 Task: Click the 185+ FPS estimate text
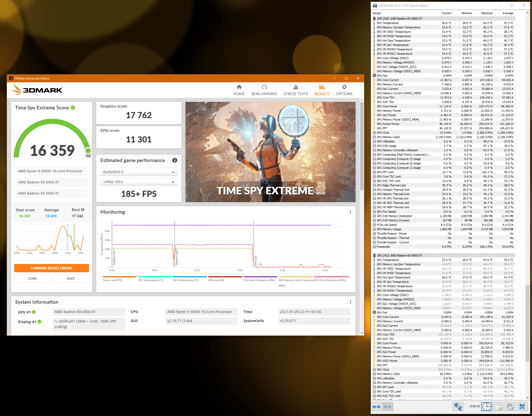(139, 194)
